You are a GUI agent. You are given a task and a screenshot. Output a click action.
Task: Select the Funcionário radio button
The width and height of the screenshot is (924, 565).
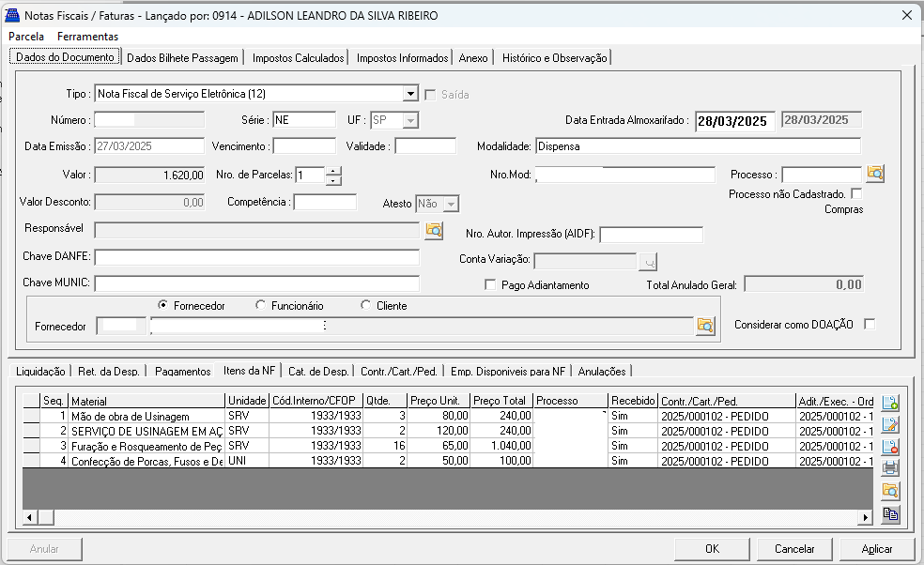point(260,305)
